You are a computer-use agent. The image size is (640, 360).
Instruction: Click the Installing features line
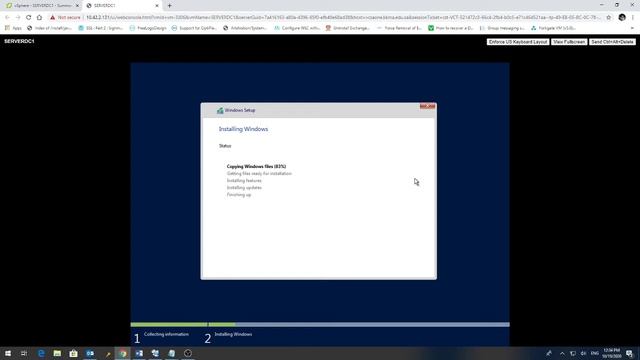(x=244, y=180)
